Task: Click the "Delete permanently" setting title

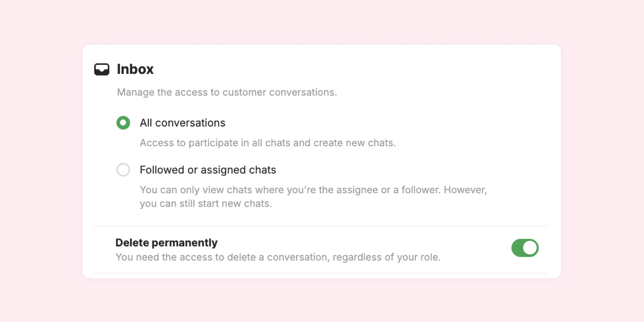Action: [166, 243]
